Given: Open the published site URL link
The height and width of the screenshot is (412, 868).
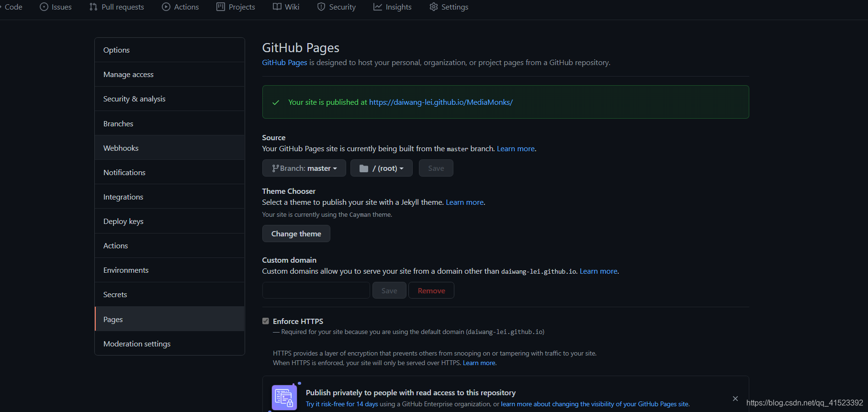Looking at the screenshot, I should click(x=441, y=102).
